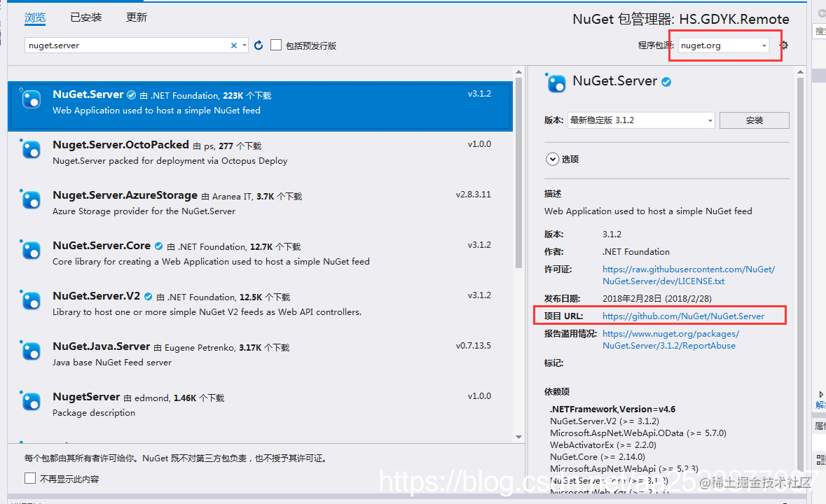Click the verified checkmark badge on NuGet.Server.Core
826x504 pixels.
coord(158,245)
